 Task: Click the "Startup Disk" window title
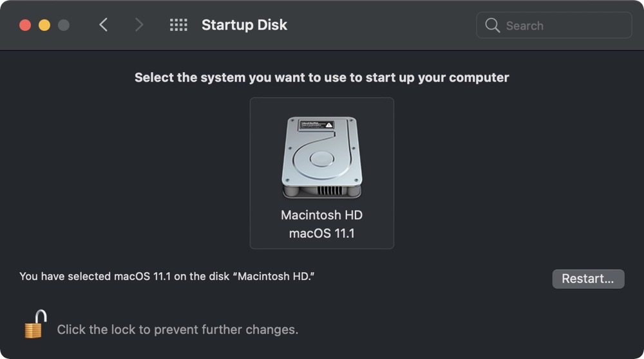pyautogui.click(x=244, y=25)
